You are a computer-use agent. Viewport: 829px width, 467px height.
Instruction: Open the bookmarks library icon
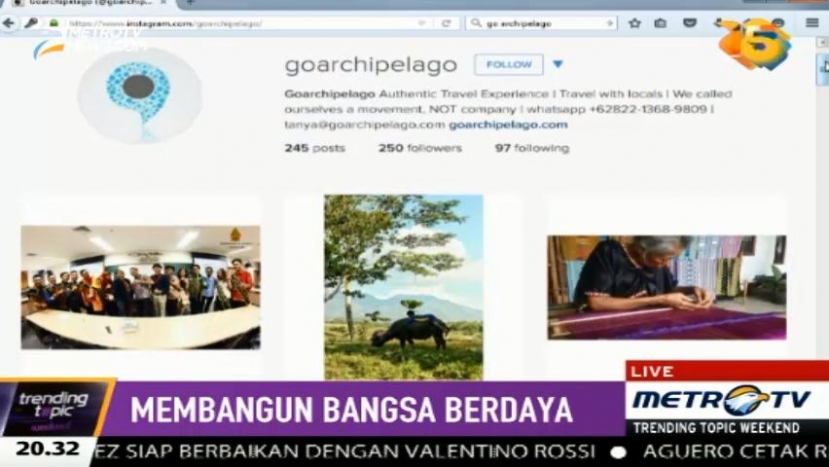[660, 23]
